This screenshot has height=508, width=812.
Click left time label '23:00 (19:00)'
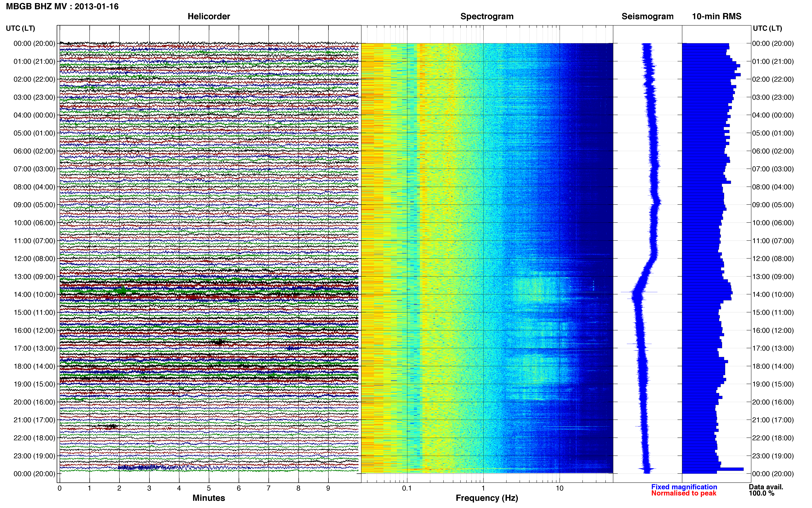(x=34, y=456)
